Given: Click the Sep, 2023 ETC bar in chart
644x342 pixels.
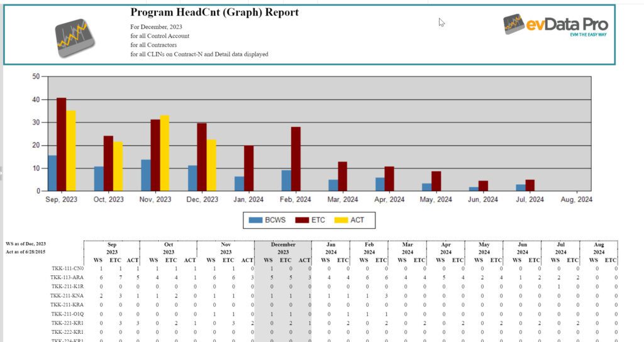Looking at the screenshot, I should 61,145.
